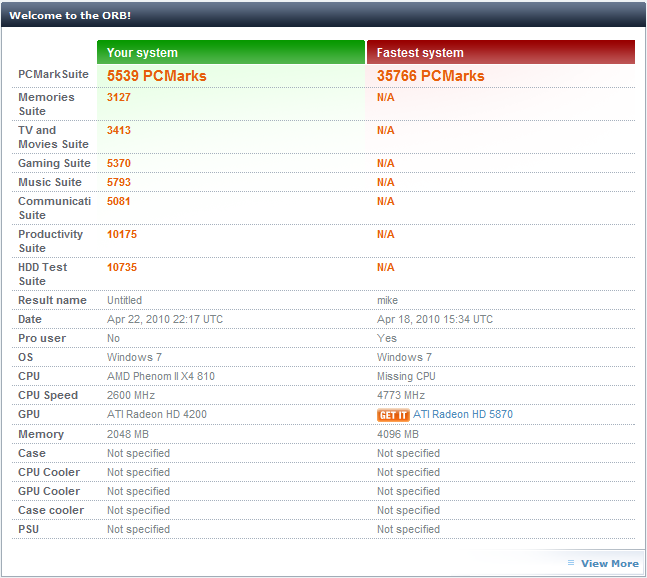This screenshot has height=578, width=647.
Task: Click the 'Welcome to the ORB!' title
Action: (x=70, y=15)
